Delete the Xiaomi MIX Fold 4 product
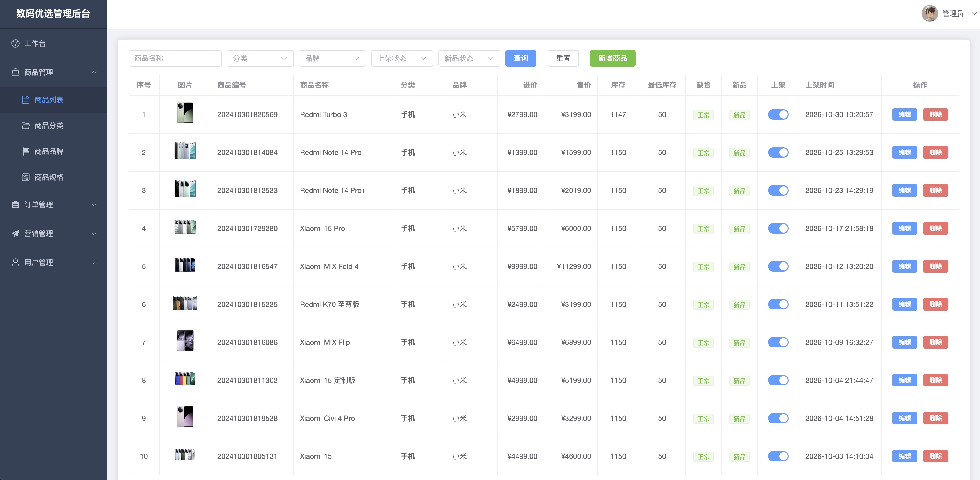The height and width of the screenshot is (480, 980). (x=936, y=266)
